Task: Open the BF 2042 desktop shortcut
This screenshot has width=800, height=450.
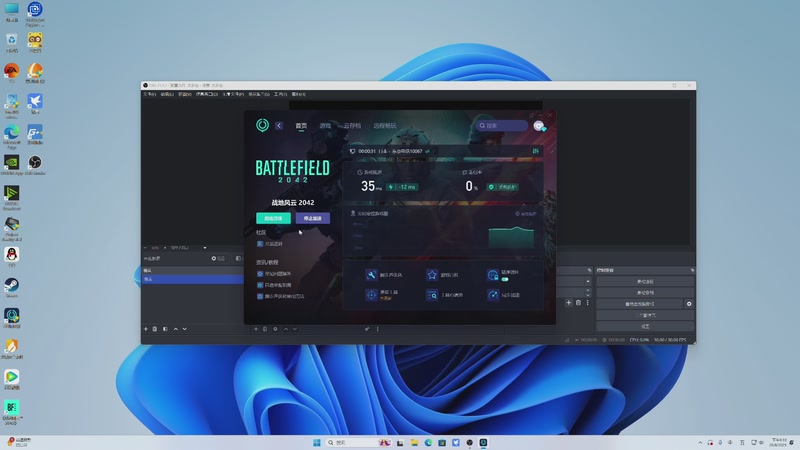Action: click(x=12, y=412)
